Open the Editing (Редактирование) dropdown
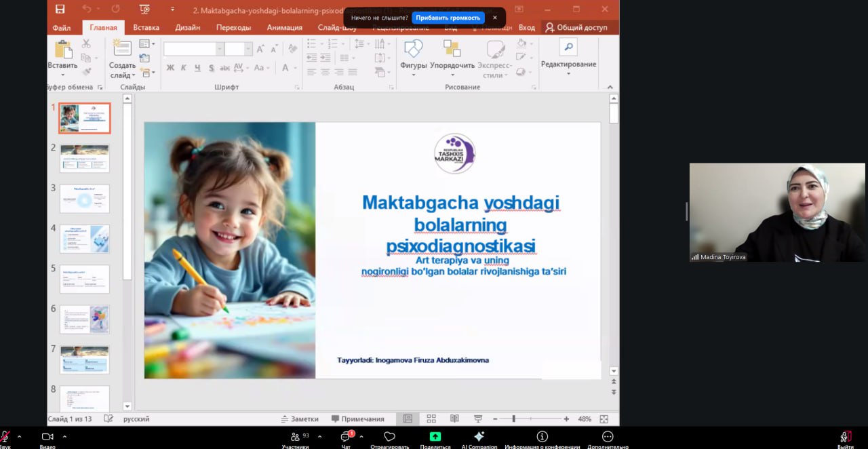868x449 pixels. pos(568,64)
